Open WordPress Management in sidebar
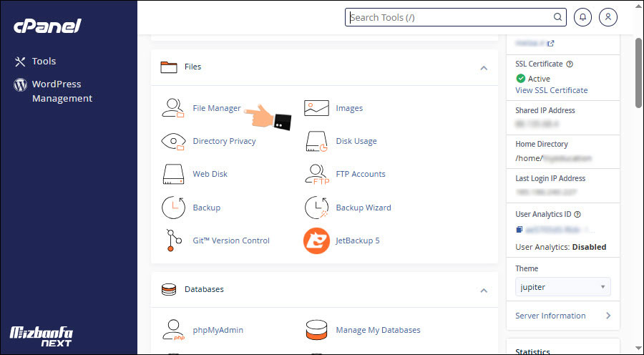This screenshot has height=355, width=644. tap(61, 92)
